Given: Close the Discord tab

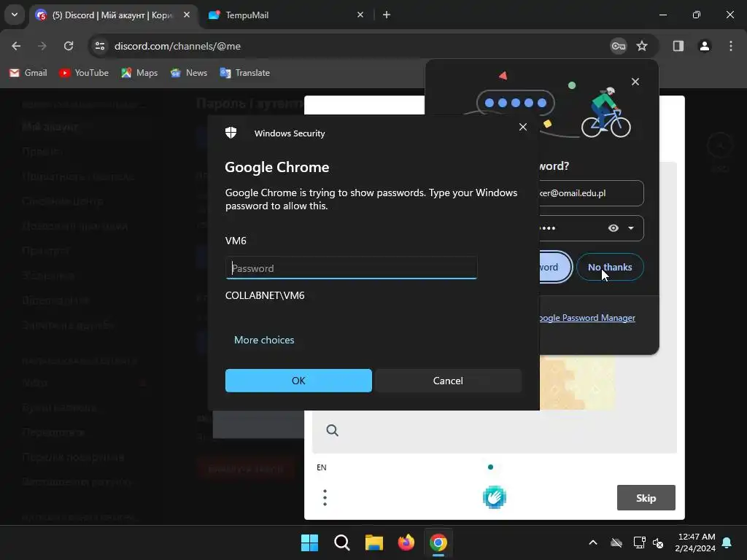Looking at the screenshot, I should coord(187,15).
